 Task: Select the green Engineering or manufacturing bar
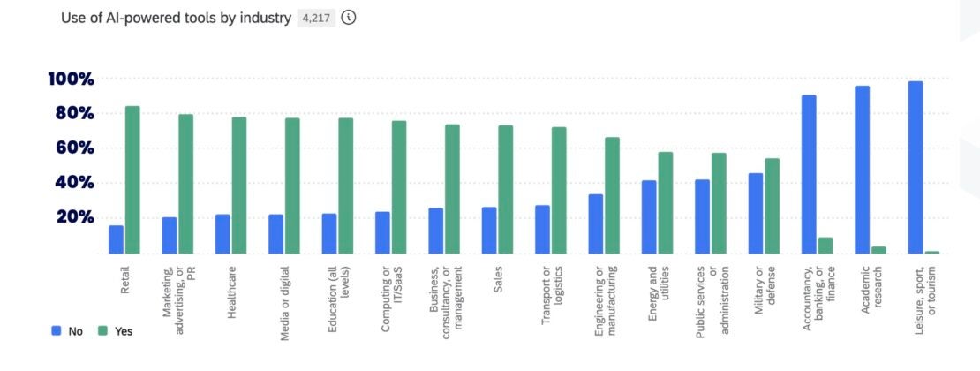[612, 195]
